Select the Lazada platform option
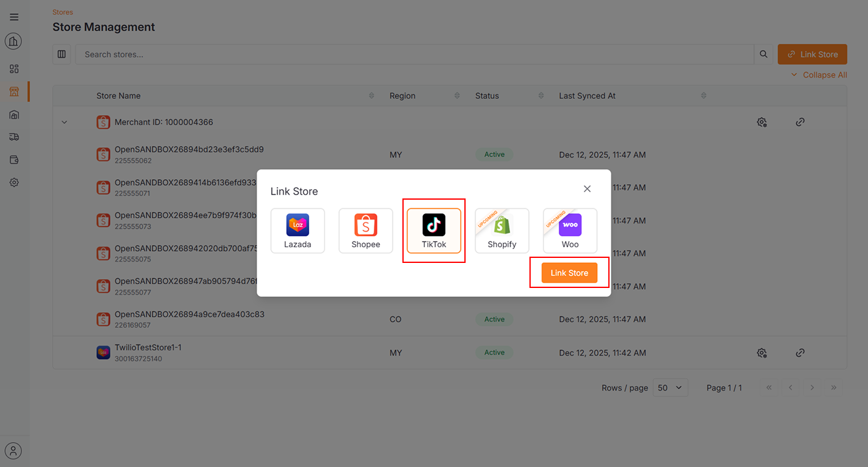Image resolution: width=868 pixels, height=467 pixels. (x=298, y=231)
